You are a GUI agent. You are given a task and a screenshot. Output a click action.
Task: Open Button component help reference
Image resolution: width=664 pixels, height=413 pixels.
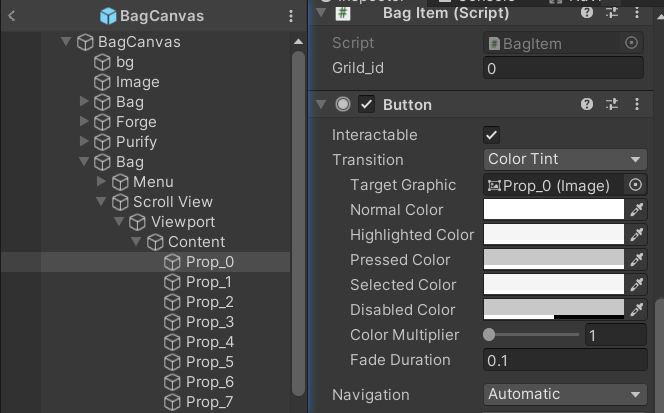[587, 104]
